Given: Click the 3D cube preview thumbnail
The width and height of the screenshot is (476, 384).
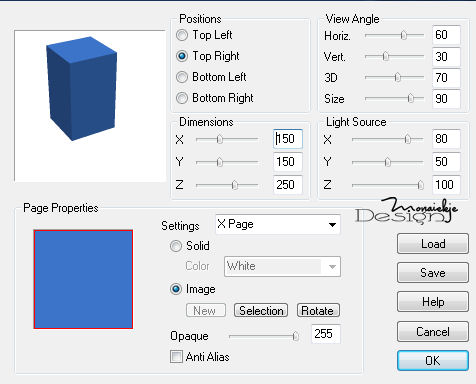Looking at the screenshot, I should [x=90, y=106].
